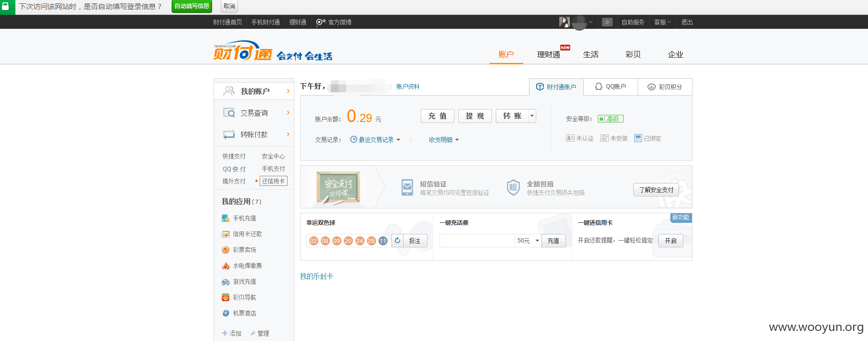Open the 50元 amount dropdown

pos(528,241)
